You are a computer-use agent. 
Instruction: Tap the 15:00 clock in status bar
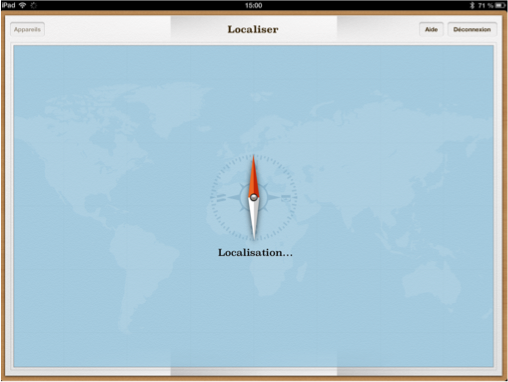[x=253, y=5]
